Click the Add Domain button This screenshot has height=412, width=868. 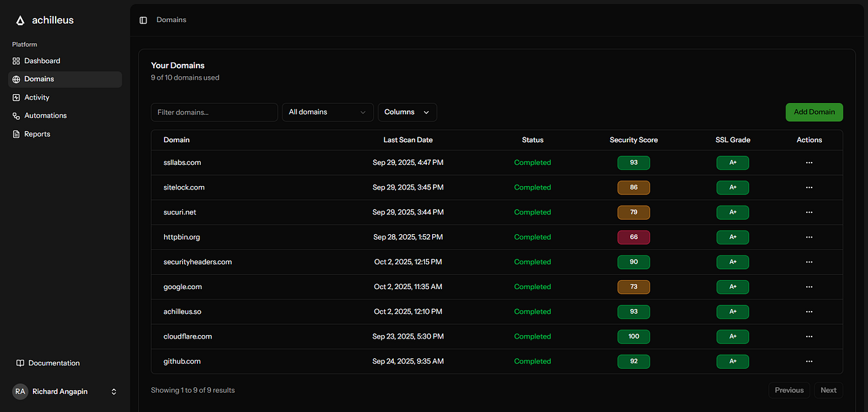click(814, 112)
